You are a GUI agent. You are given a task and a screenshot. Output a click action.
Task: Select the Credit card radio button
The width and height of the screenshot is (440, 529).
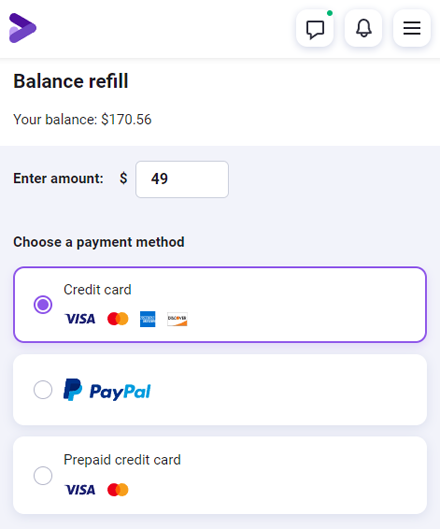tap(43, 305)
